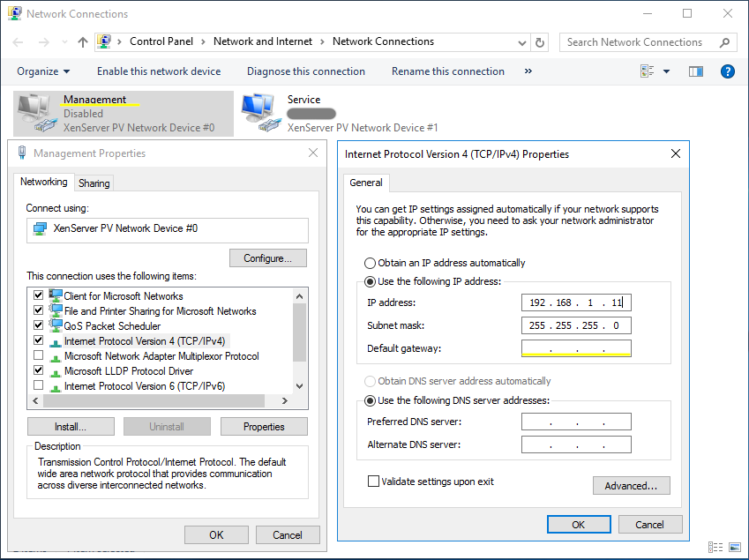Click the Default gateway input field
This screenshot has height=560, width=749.
tap(576, 347)
